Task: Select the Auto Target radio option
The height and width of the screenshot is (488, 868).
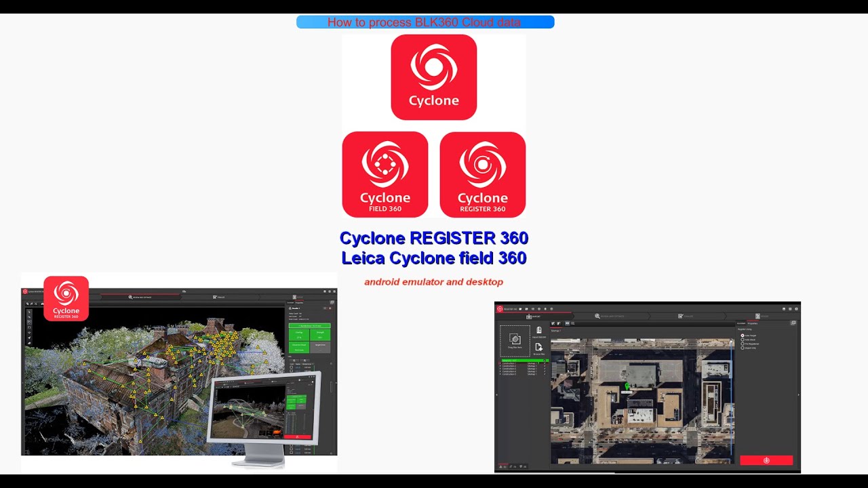Action: pyautogui.click(x=743, y=335)
